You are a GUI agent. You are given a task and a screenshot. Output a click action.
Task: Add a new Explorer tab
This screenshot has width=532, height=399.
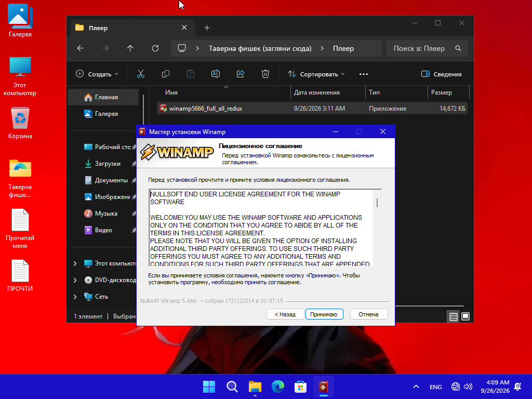pos(207,28)
